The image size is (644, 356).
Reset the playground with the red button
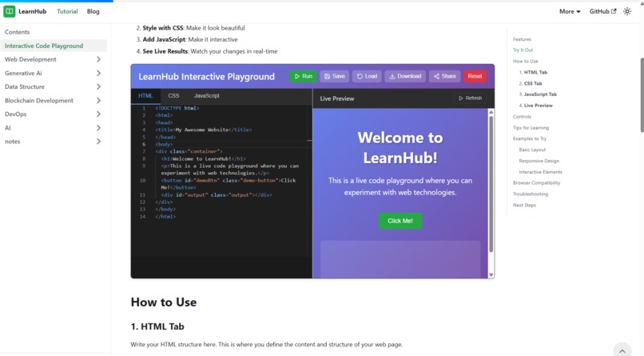click(x=475, y=76)
